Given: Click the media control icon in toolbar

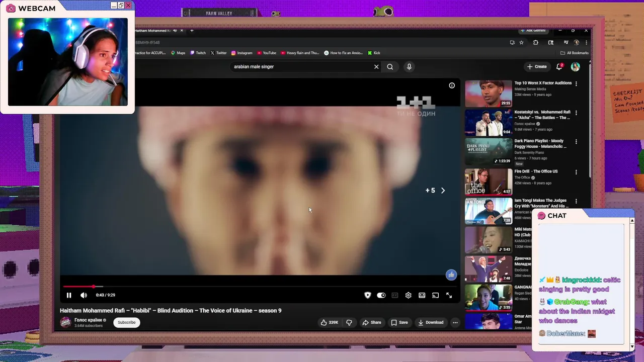Looking at the screenshot, I should (566, 43).
